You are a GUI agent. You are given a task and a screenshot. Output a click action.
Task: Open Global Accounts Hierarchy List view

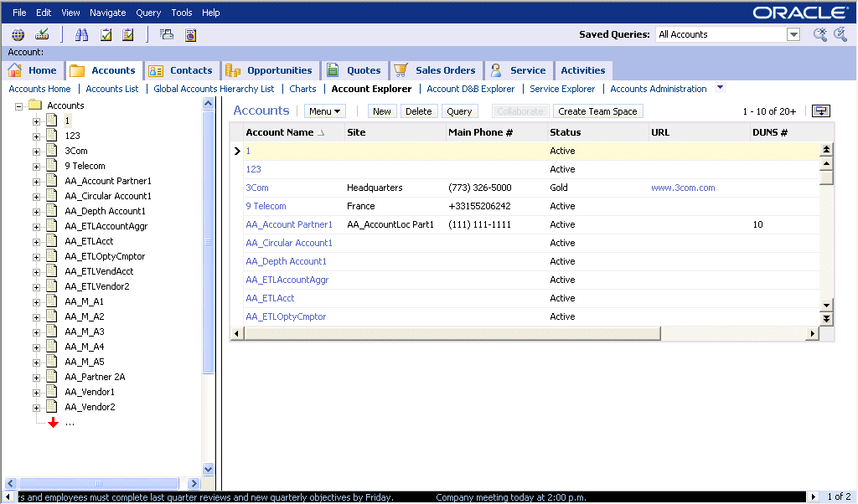214,89
